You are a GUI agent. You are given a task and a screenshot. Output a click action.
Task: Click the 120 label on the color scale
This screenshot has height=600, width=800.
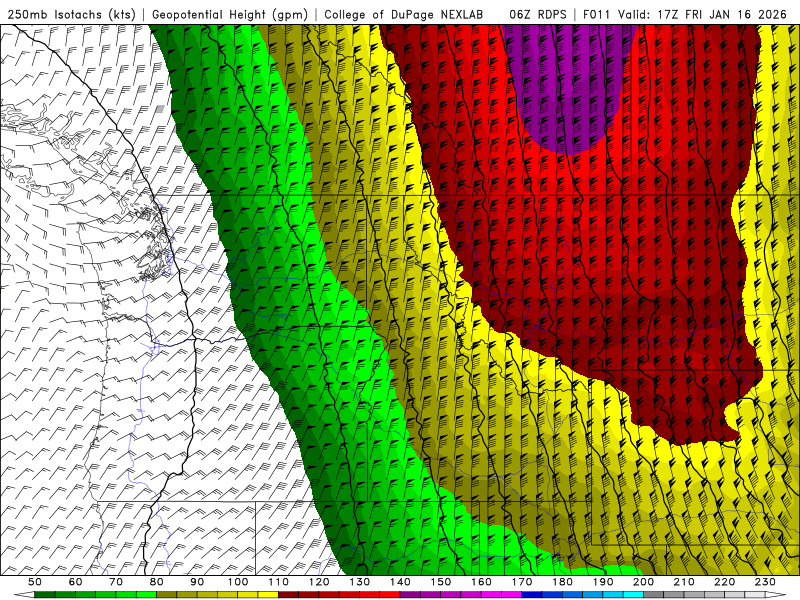coord(319,582)
